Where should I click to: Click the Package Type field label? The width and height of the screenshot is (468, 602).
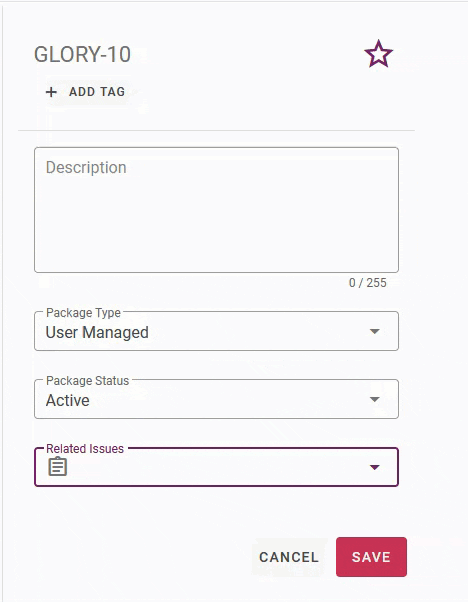(83, 313)
